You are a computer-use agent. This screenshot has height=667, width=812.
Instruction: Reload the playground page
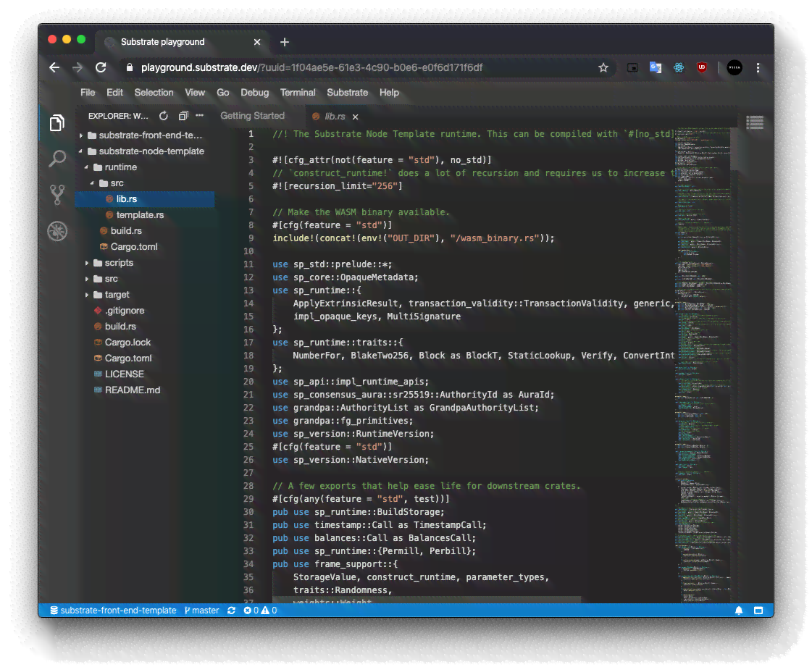(x=101, y=67)
